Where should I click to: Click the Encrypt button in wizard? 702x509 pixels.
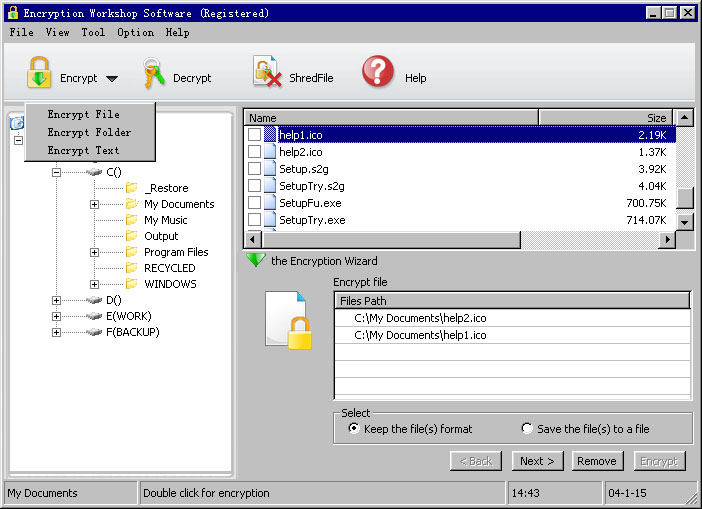[x=659, y=461]
